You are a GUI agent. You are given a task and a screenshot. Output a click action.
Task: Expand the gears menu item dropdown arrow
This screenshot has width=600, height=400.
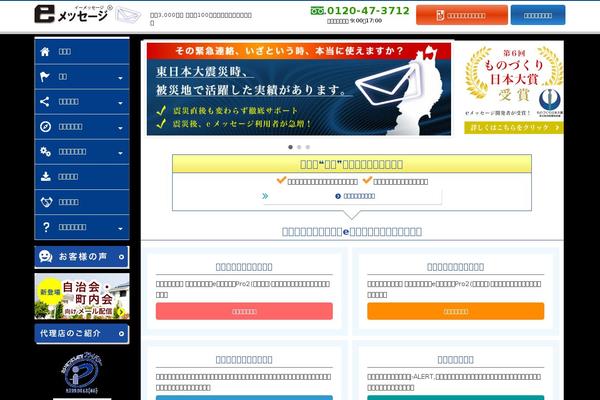[120, 153]
